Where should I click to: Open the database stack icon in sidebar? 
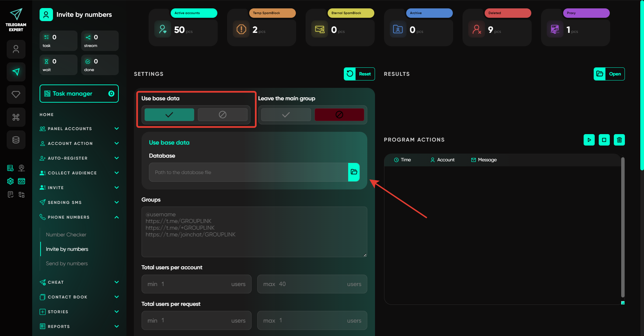click(16, 140)
